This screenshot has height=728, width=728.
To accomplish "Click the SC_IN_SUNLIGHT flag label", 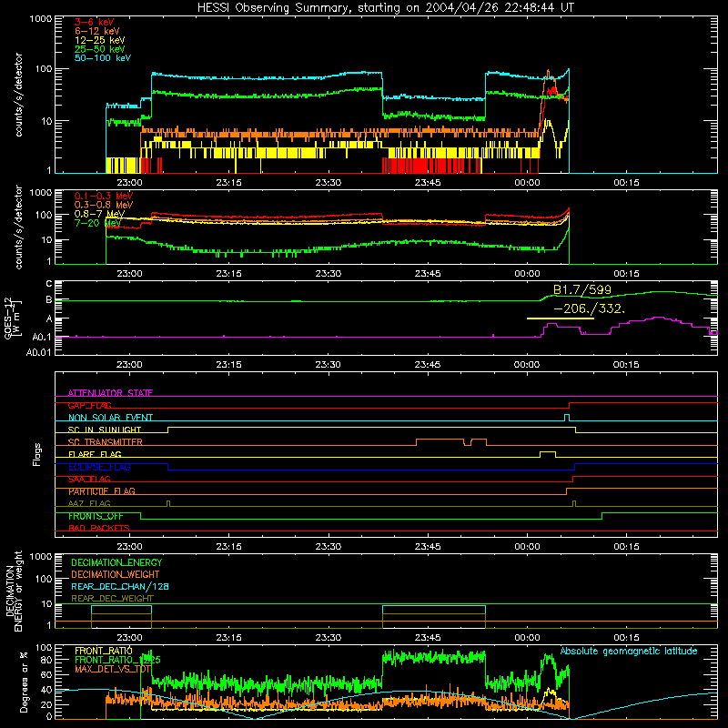I will pyautogui.click(x=105, y=430).
